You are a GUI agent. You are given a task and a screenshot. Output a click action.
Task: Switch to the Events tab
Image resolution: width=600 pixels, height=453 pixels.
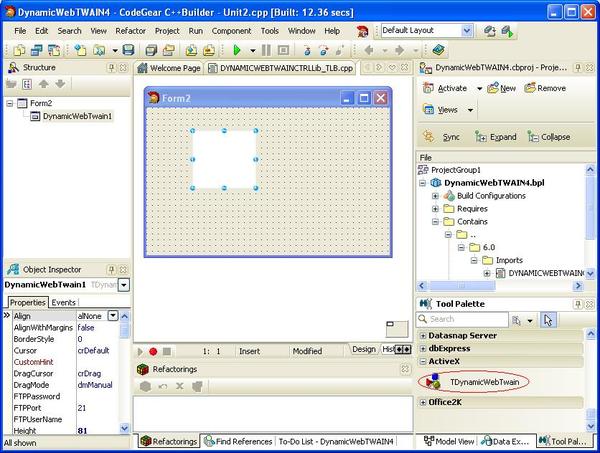[63, 302]
